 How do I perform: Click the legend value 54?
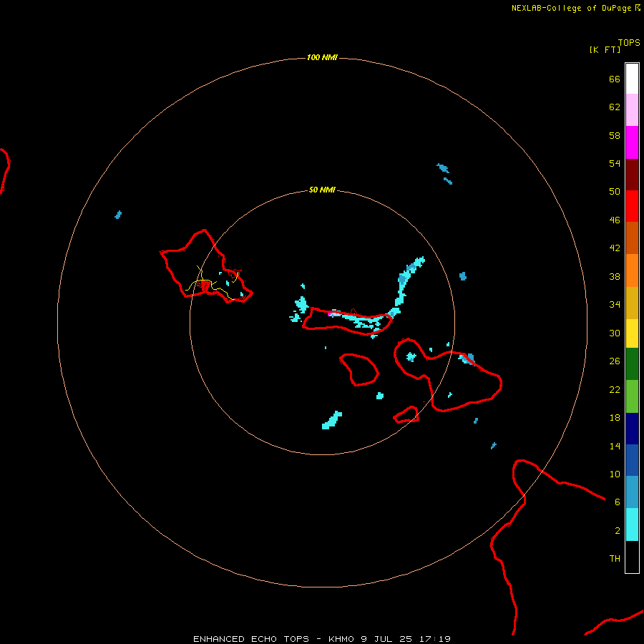[615, 163]
